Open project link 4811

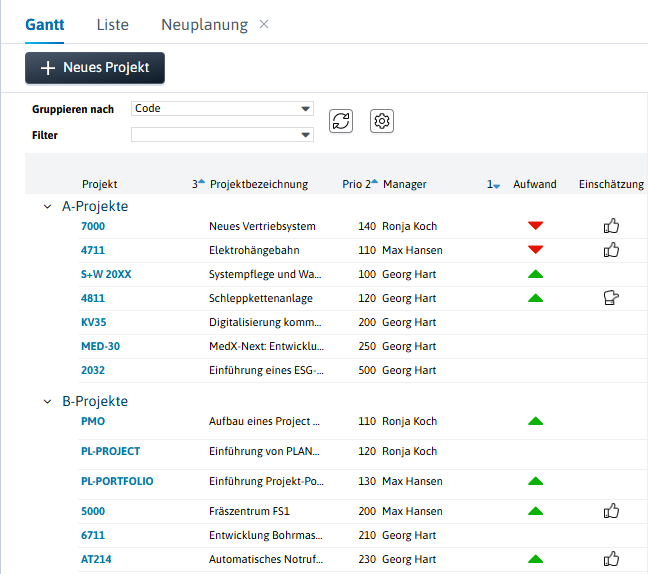coord(93,298)
